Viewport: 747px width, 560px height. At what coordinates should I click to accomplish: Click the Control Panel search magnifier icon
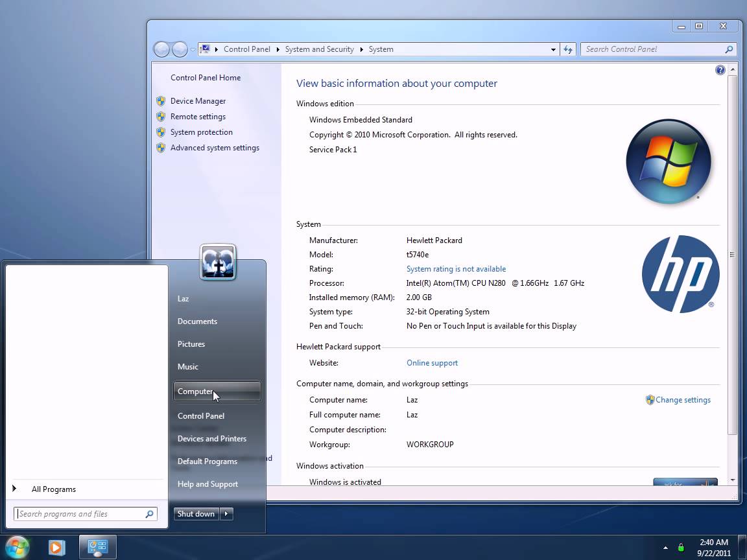click(729, 49)
